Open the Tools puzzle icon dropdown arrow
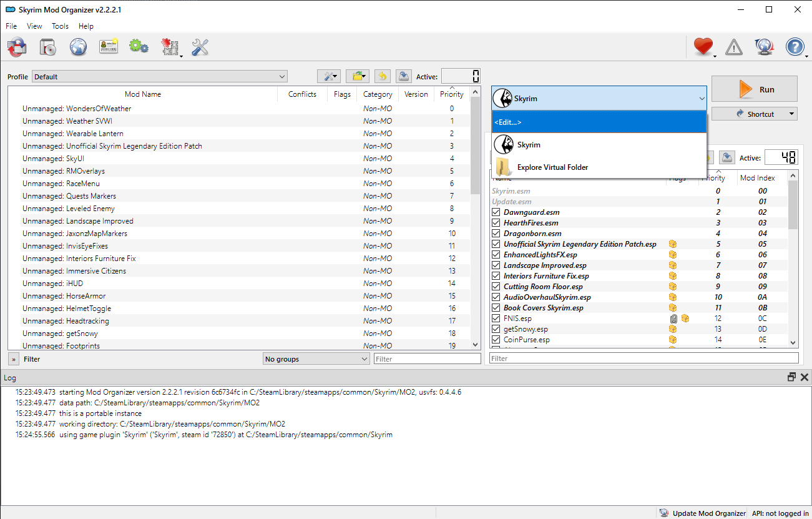Image resolution: width=812 pixels, height=519 pixels. 181,56
